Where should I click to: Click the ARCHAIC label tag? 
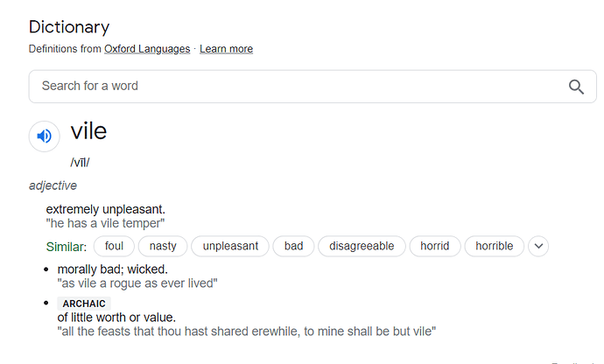tap(84, 304)
